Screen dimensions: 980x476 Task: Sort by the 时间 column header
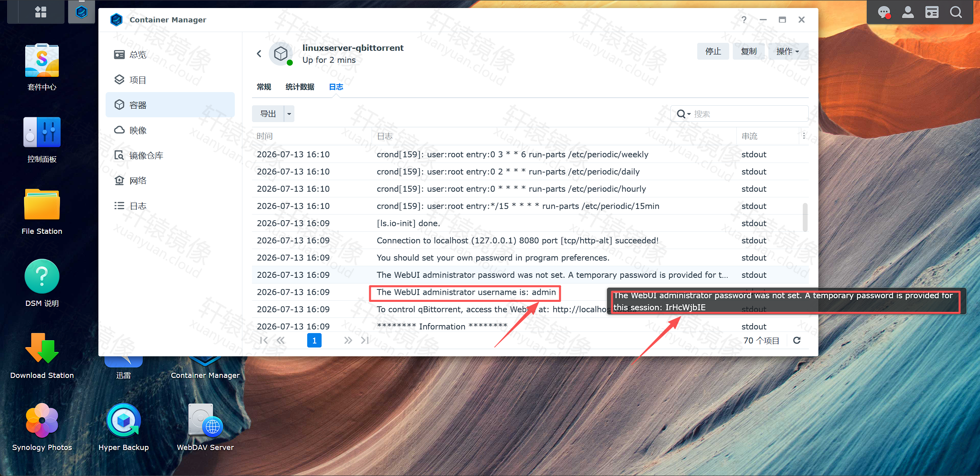click(312, 136)
